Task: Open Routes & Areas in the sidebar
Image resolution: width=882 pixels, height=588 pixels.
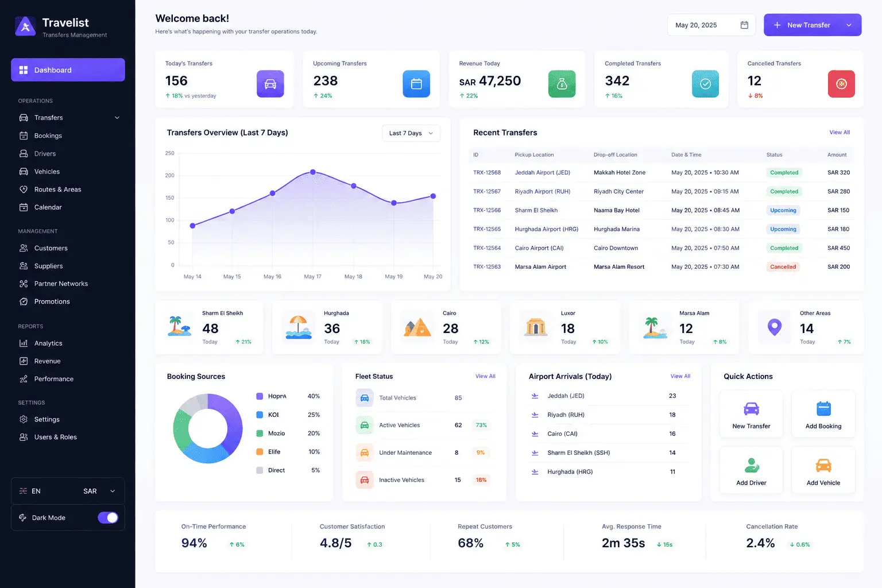Action: coord(68,189)
